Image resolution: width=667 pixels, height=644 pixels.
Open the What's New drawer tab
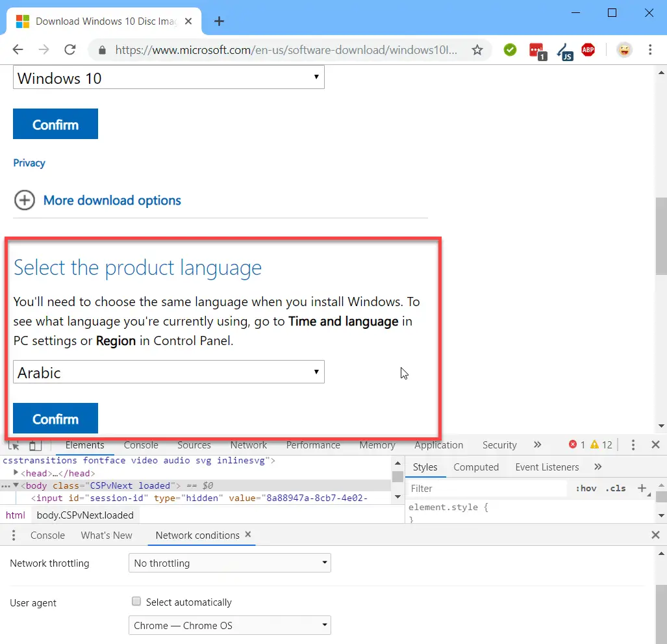[107, 535]
